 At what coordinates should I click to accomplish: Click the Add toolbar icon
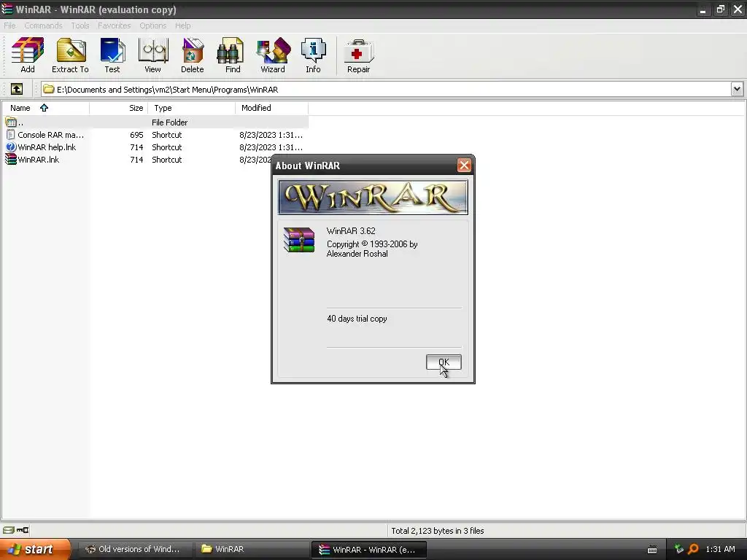click(28, 55)
